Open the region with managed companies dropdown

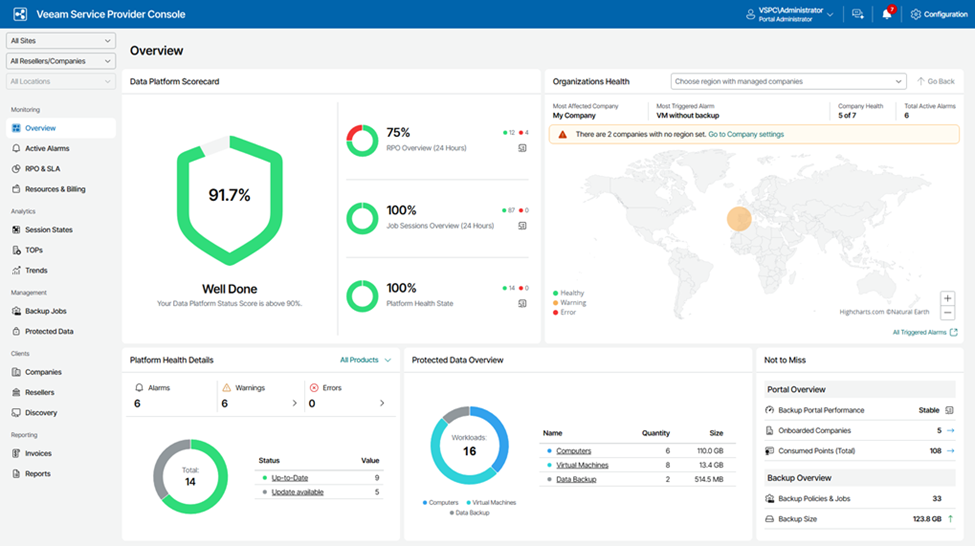pos(788,81)
